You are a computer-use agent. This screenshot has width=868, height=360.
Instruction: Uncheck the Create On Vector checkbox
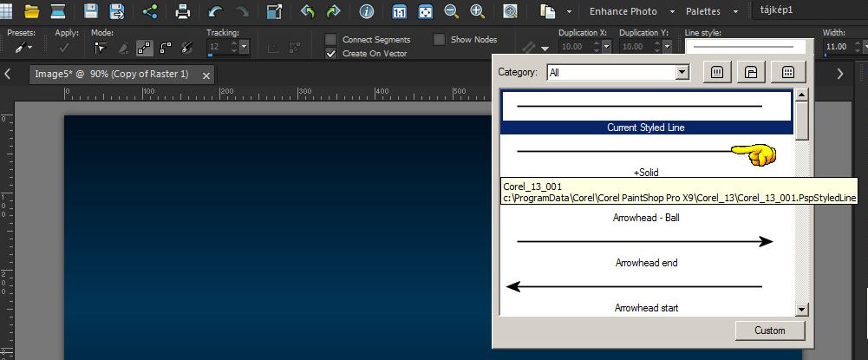(x=330, y=53)
